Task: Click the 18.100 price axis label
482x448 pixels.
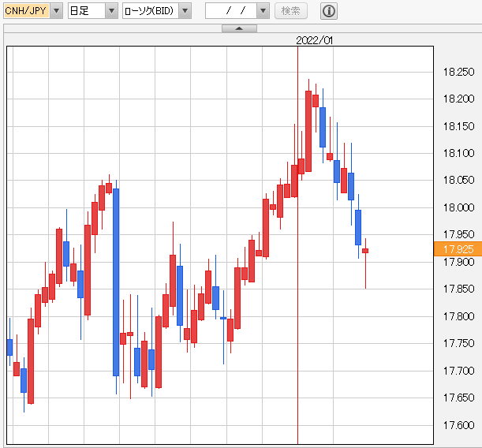Action: tap(458, 153)
